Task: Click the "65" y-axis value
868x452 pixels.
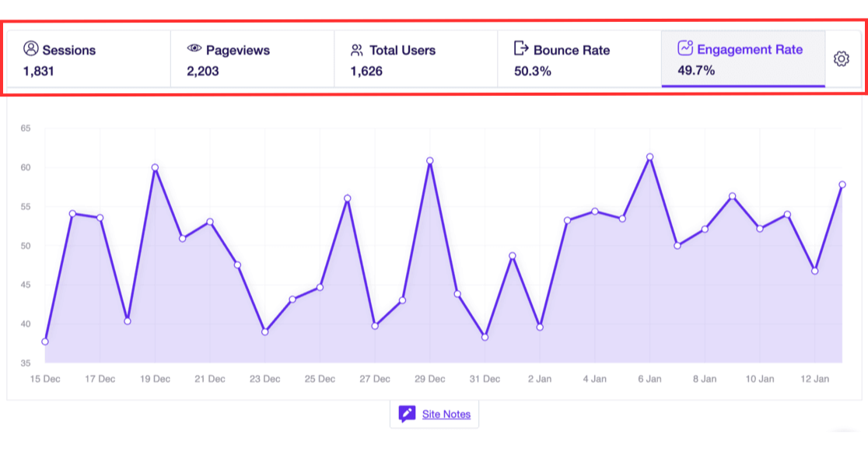Action: point(26,128)
